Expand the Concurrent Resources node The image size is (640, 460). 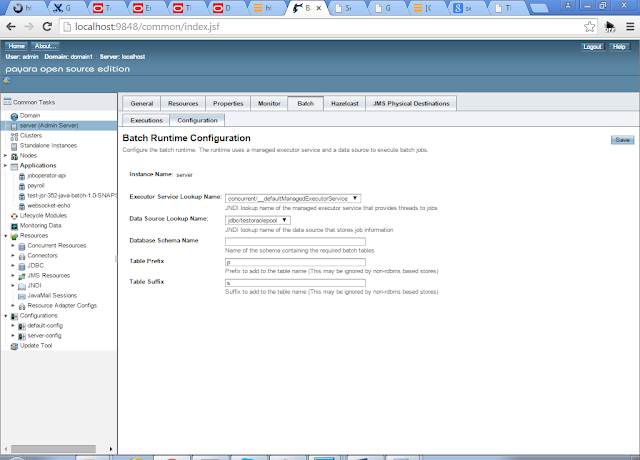[13, 245]
